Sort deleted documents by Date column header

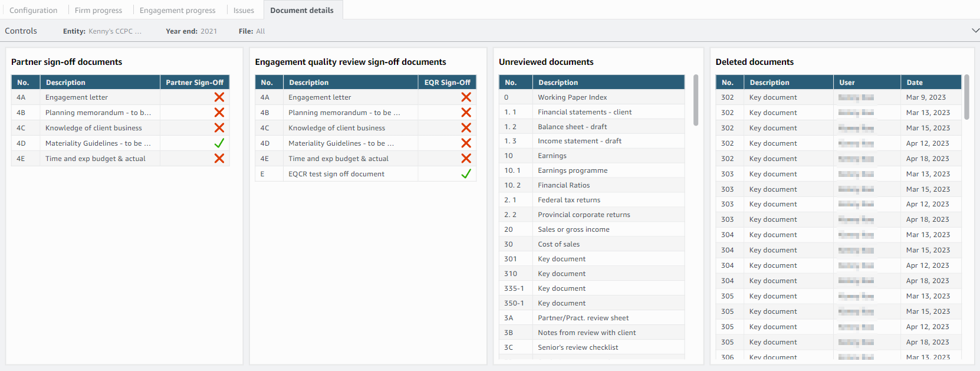(x=915, y=83)
